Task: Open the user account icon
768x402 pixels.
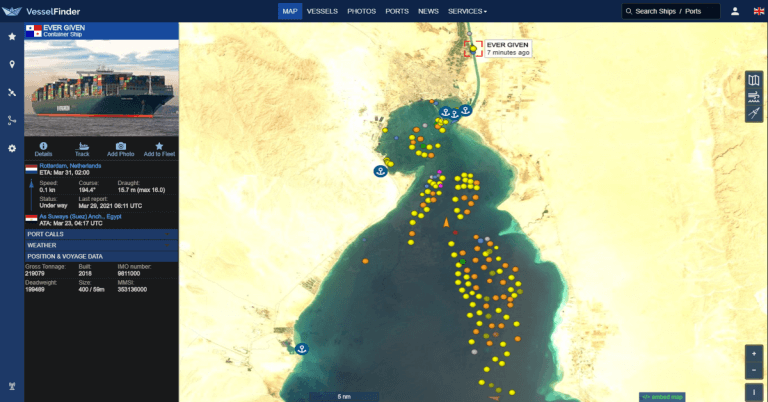Action: [x=735, y=11]
